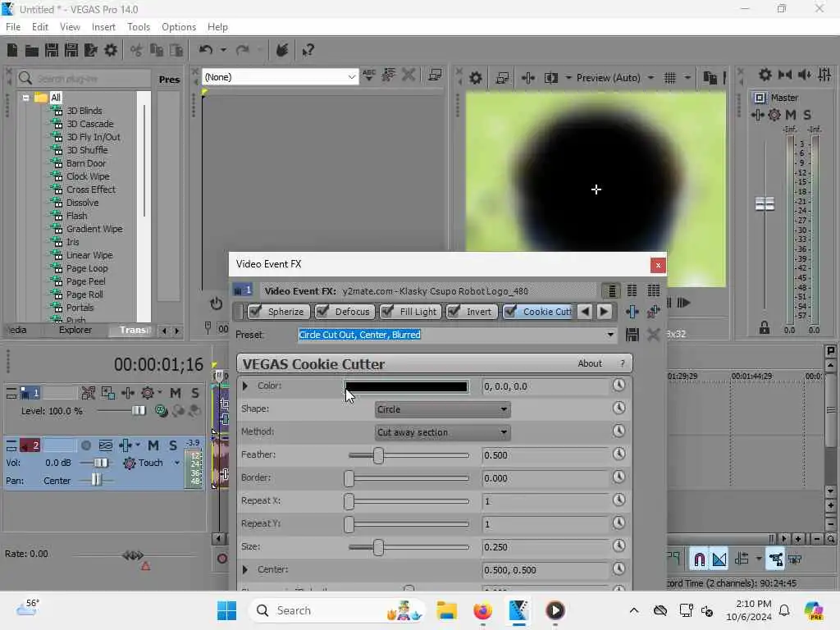Show previous plug-in with left arrow button
This screenshot has height=630, width=840.
coord(585,311)
